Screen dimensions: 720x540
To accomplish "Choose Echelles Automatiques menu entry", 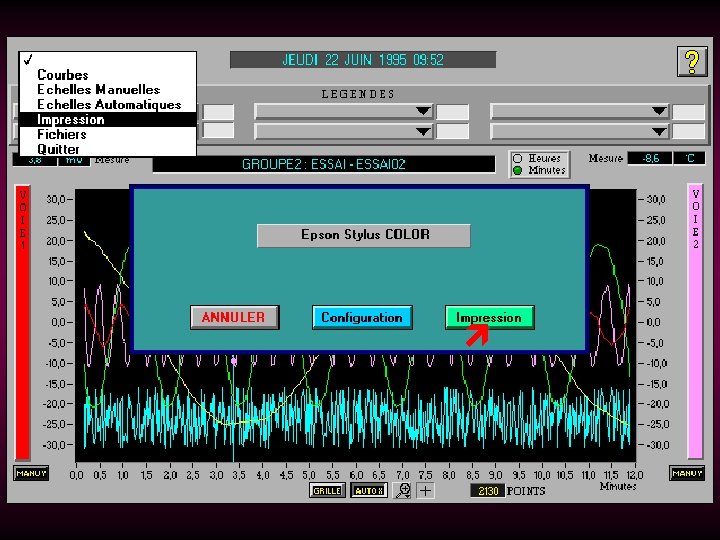I will 108,105.
